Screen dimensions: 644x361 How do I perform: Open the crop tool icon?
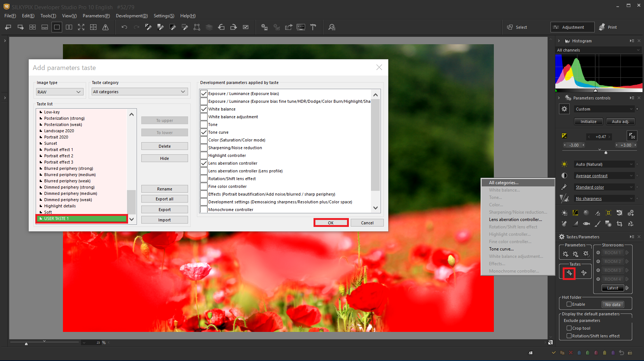point(619,224)
